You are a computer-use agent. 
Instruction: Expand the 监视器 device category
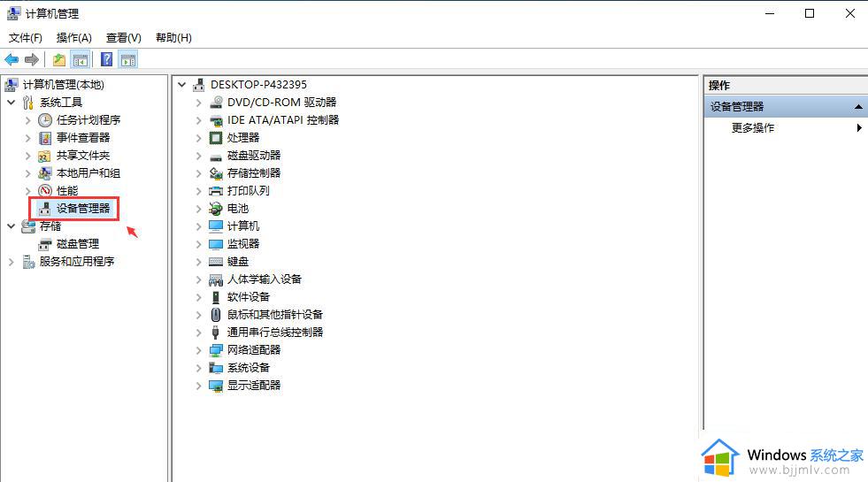[x=199, y=244]
